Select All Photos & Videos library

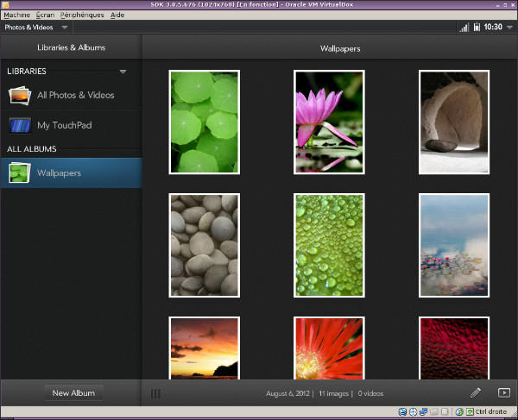tap(72, 95)
